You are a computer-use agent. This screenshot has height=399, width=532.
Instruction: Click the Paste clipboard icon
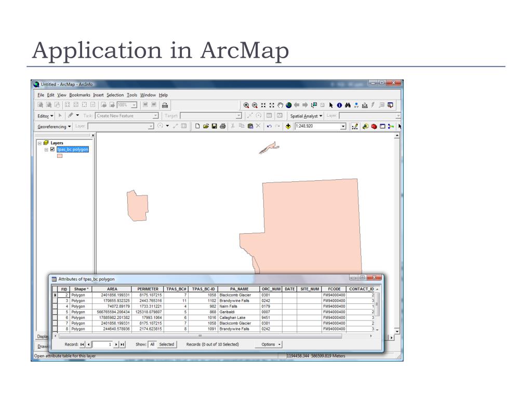pos(250,126)
